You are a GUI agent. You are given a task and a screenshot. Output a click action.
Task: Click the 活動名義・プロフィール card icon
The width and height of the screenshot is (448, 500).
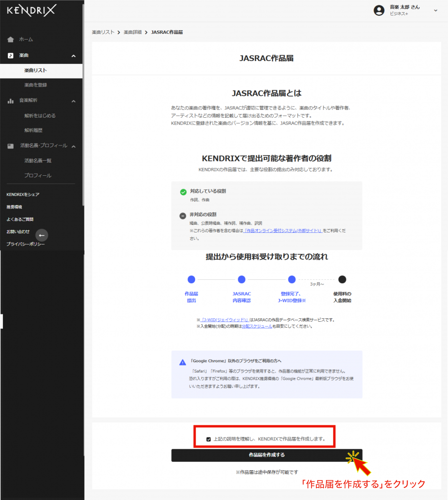click(x=11, y=146)
